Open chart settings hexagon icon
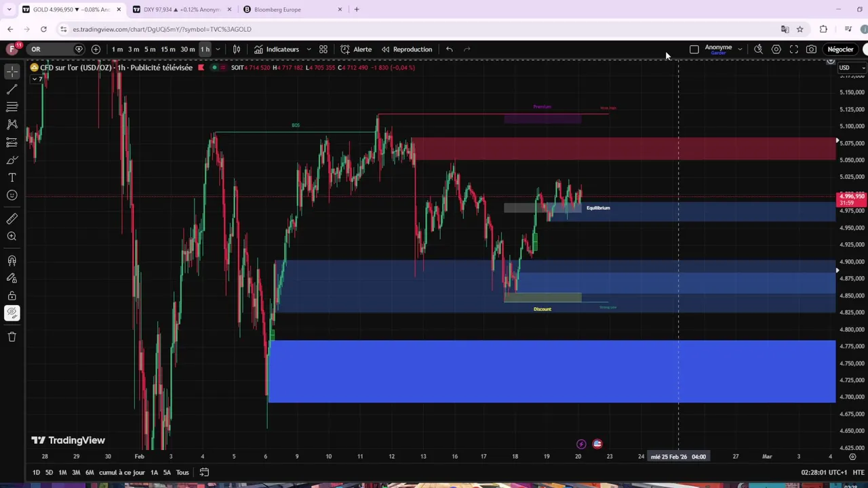868x488 pixels. tap(776, 49)
